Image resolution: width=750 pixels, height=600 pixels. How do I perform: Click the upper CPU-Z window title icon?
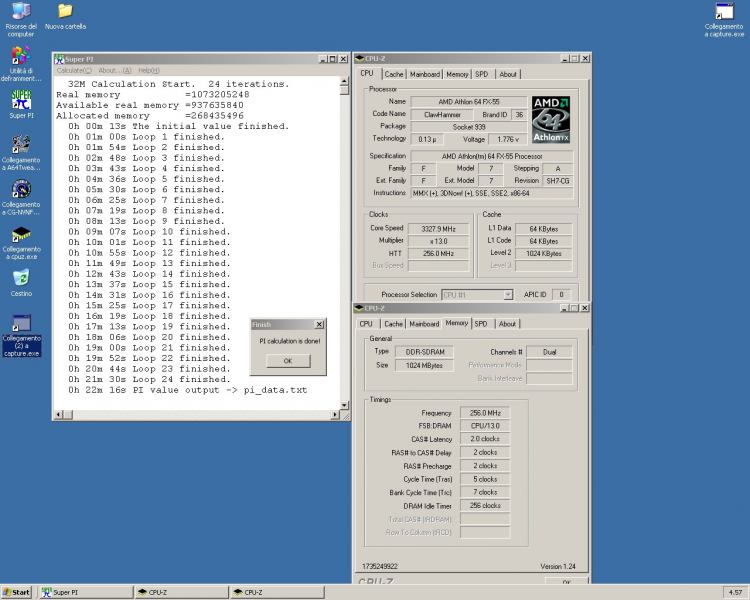click(360, 58)
